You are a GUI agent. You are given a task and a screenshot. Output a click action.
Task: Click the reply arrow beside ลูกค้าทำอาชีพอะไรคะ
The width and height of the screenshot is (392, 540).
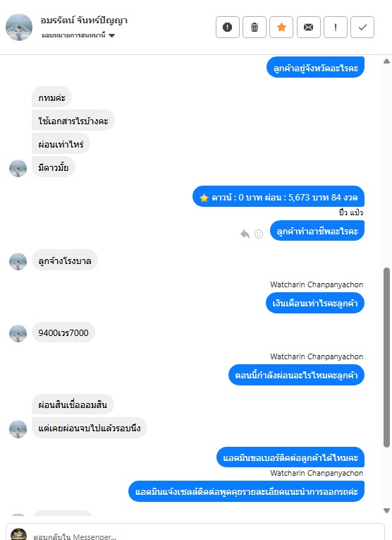[x=245, y=234]
